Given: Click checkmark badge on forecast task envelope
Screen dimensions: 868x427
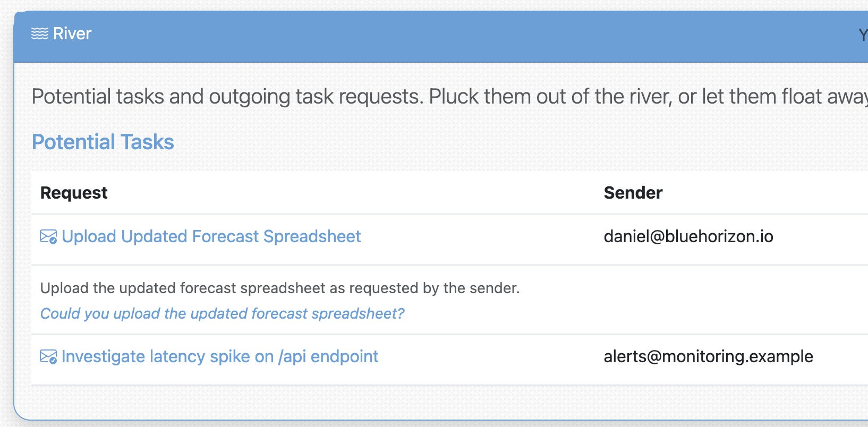Looking at the screenshot, I should pos(53,241).
